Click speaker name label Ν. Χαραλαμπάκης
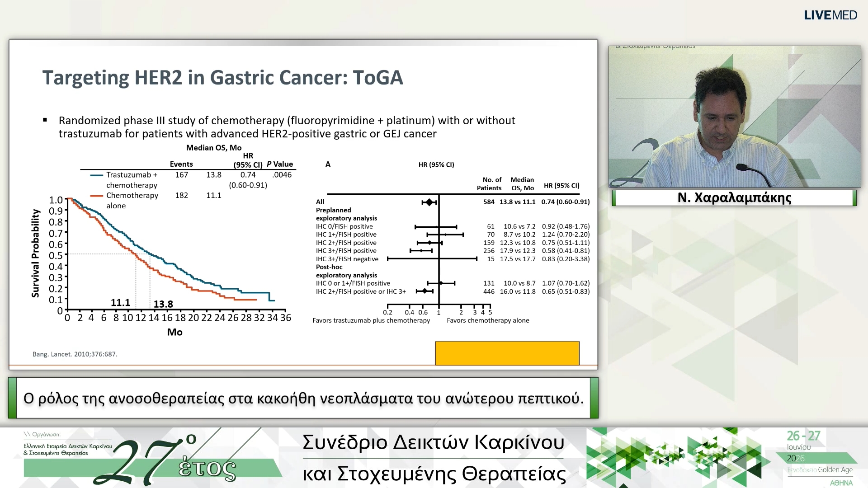This screenshot has width=868, height=488. coord(734,198)
